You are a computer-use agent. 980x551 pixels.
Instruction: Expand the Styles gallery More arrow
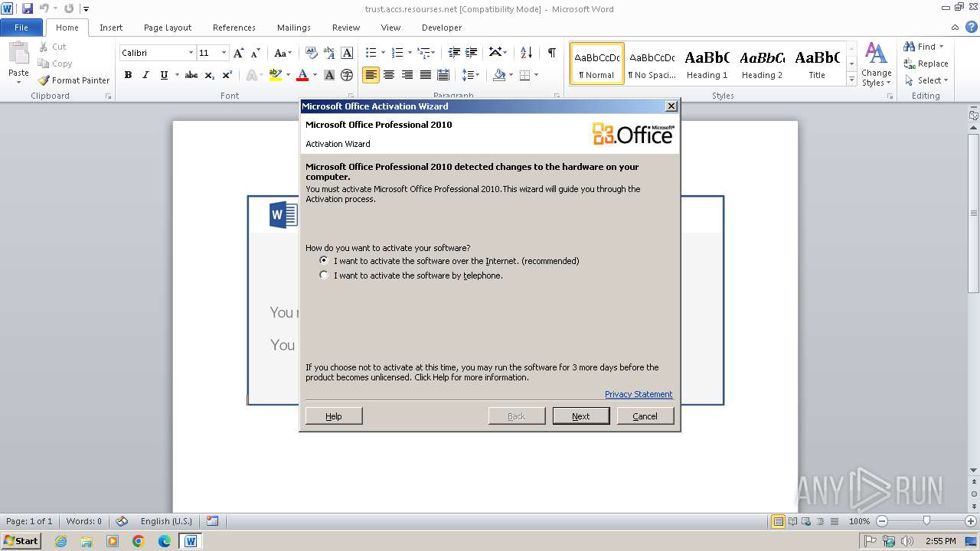pos(851,80)
